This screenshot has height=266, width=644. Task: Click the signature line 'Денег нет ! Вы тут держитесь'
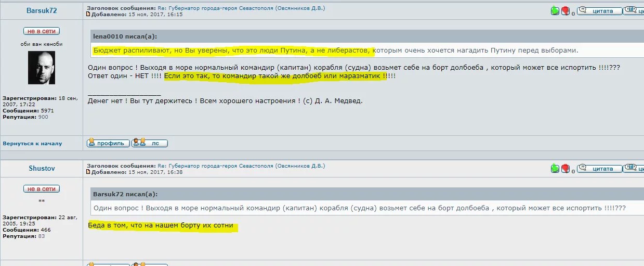click(x=141, y=101)
